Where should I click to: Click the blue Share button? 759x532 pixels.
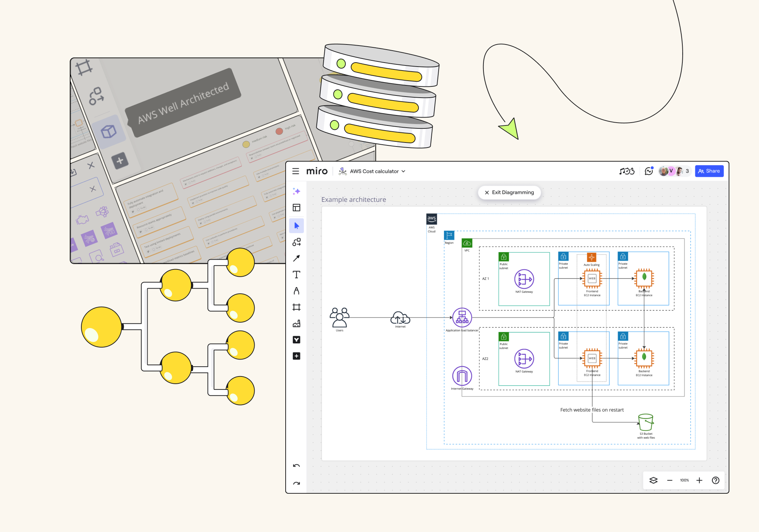[709, 171]
